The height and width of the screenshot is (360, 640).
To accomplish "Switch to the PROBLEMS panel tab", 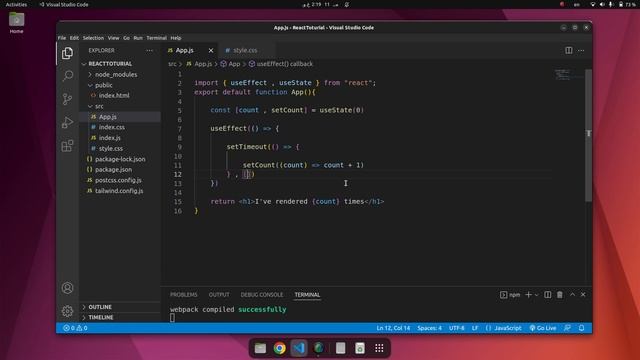I will coord(184,295).
